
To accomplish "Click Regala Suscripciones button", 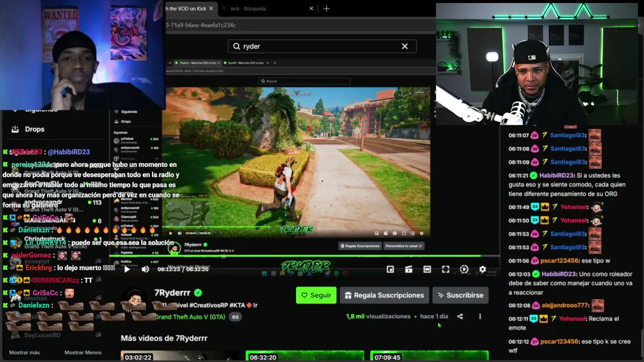I will (384, 295).
